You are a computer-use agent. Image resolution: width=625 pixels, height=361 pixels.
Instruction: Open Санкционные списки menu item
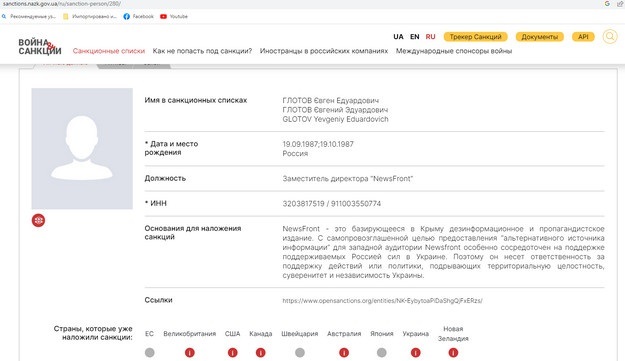109,51
